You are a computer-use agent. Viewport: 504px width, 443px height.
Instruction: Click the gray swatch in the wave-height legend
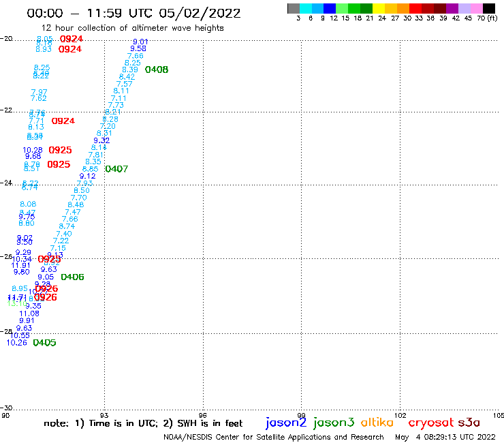coord(294,8)
